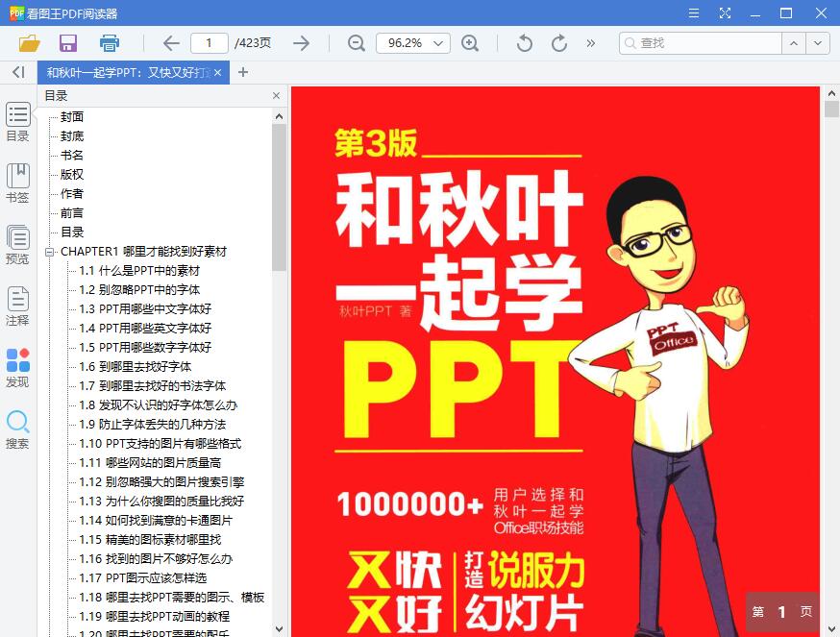Open a PDF file with folder icon
This screenshot has width=840, height=637.
click(30, 43)
